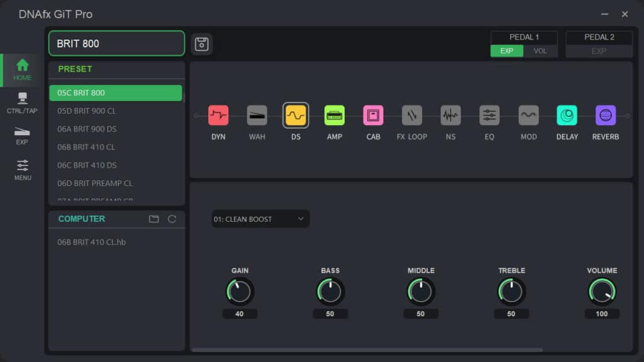Open the EXP sidebar page
644x362 pixels.
[x=22, y=136]
